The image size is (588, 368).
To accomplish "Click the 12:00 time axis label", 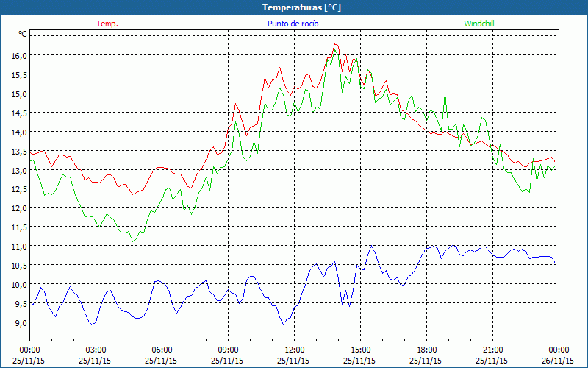I will coord(295,350).
